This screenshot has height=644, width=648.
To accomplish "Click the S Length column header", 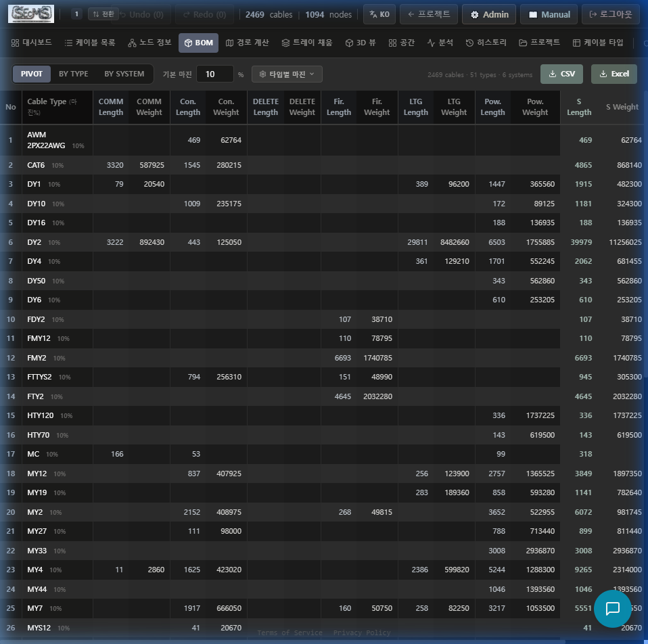I will 579,107.
